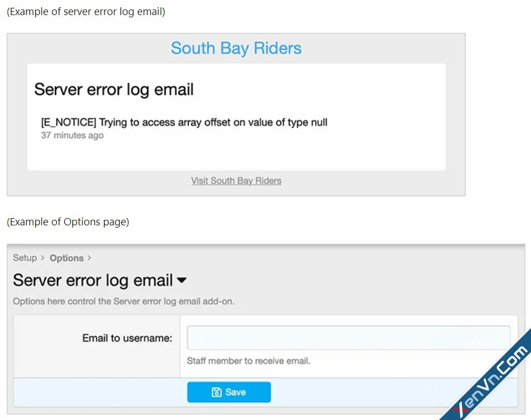Click the floppy disk icon on Save

click(x=217, y=392)
